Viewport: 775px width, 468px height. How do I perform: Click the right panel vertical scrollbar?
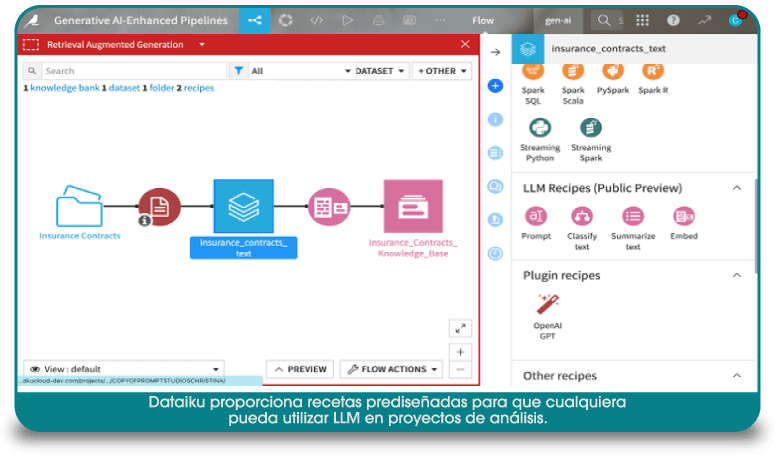coord(755,225)
